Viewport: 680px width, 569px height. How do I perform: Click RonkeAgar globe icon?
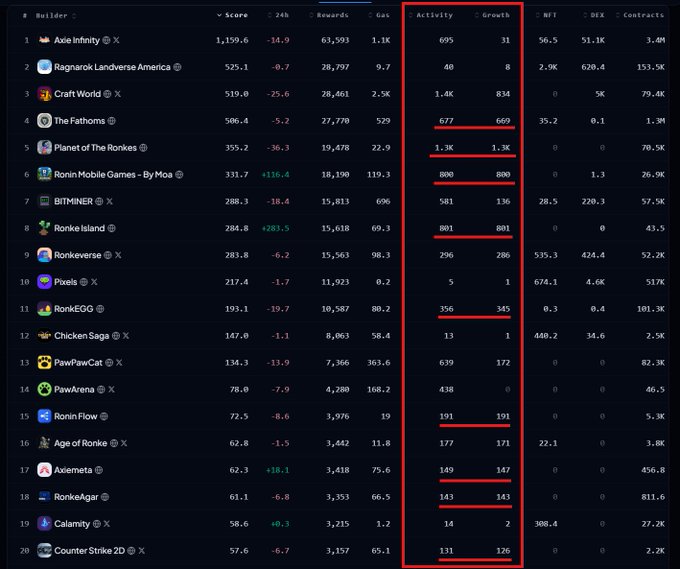tap(105, 497)
